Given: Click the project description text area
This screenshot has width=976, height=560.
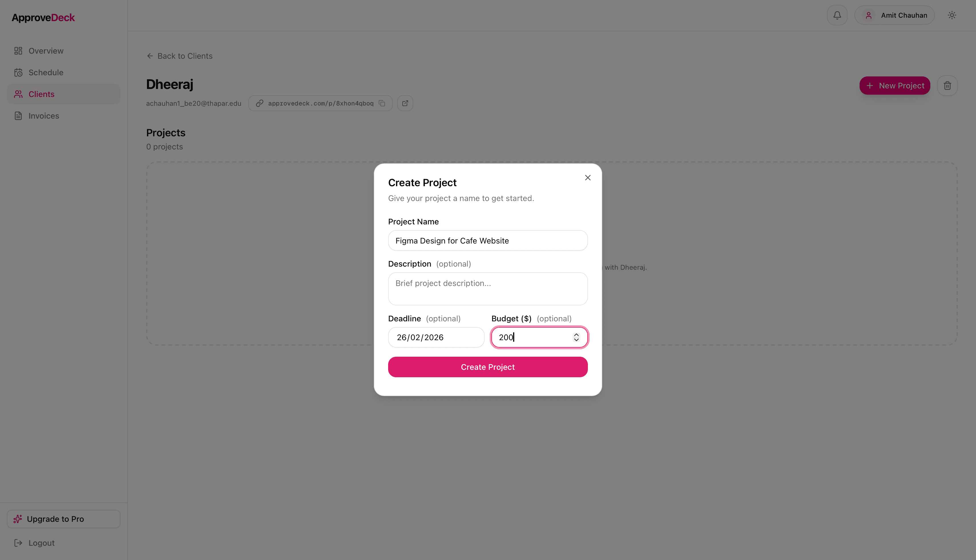Looking at the screenshot, I should point(488,289).
